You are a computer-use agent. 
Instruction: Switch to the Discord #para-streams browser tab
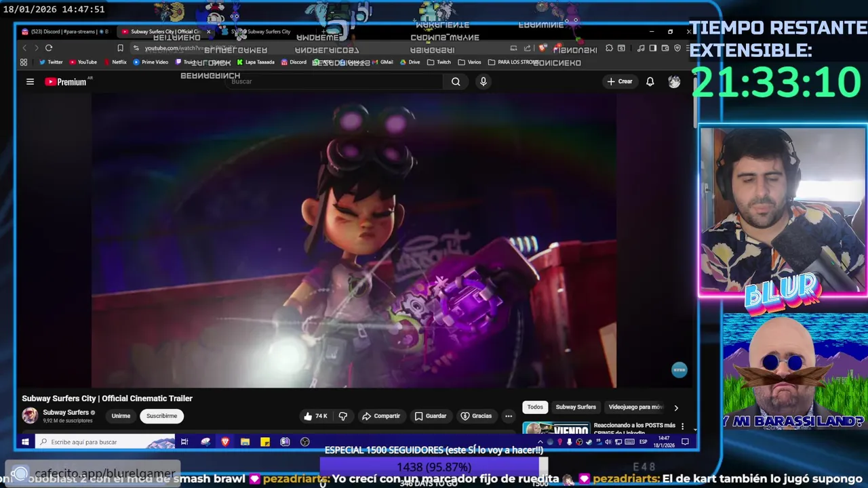(65, 32)
